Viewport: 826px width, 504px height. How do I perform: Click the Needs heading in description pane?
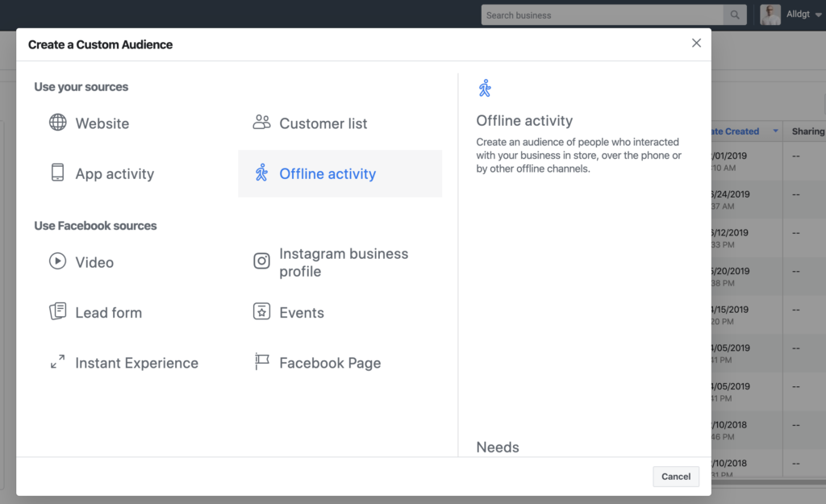498,447
